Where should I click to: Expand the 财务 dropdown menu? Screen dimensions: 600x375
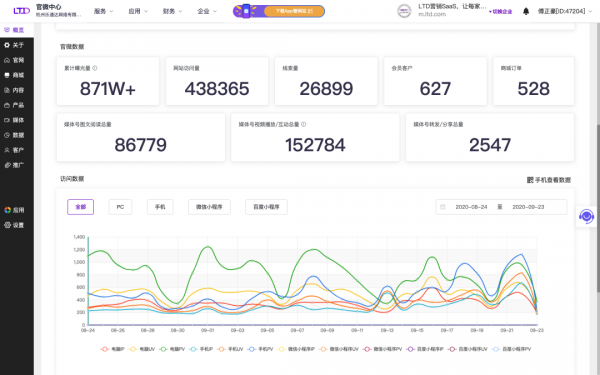pyautogui.click(x=172, y=11)
